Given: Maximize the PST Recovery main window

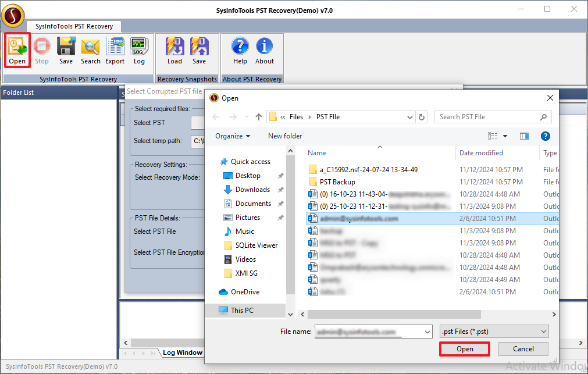Looking at the screenshot, I should (x=547, y=9).
